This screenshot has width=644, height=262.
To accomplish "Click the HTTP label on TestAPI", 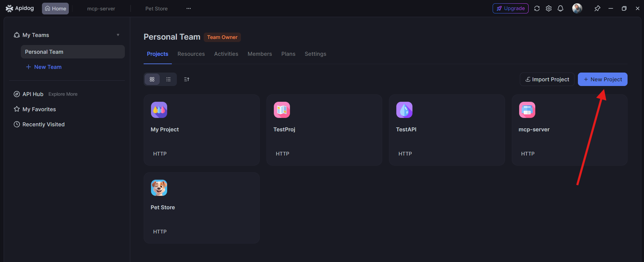I will (405, 154).
